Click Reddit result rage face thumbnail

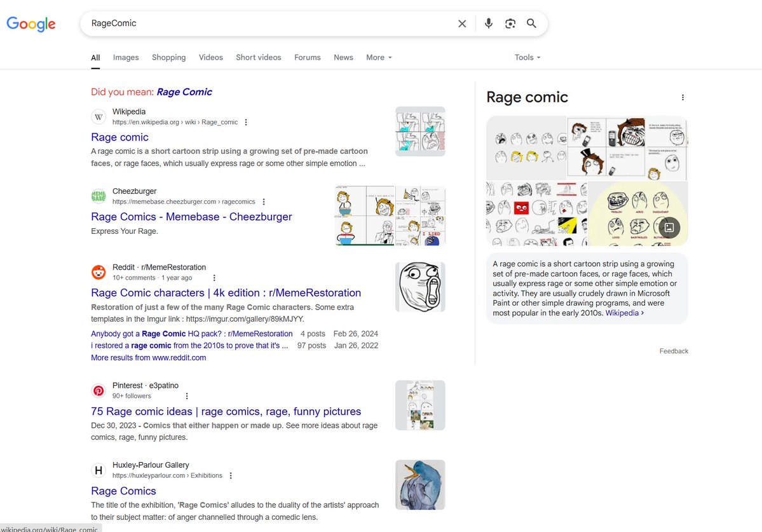420,287
